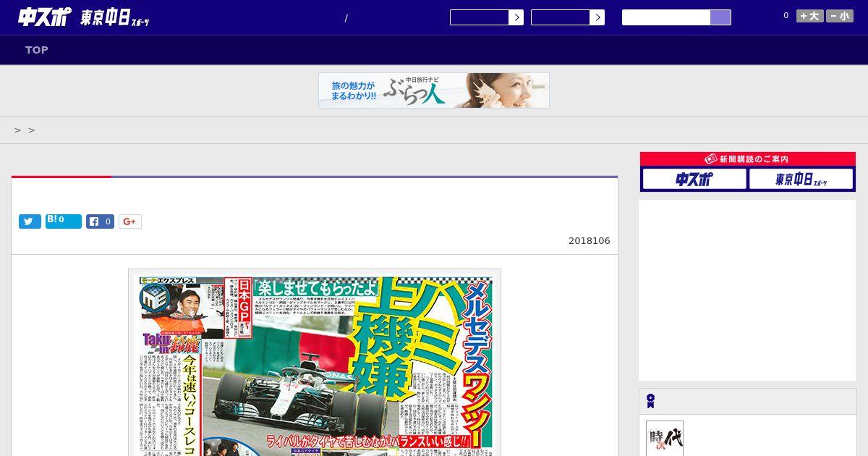This screenshot has width=868, height=456.
Task: Click the 東京中日スポーツ header logo
Action: pyautogui.click(x=115, y=19)
